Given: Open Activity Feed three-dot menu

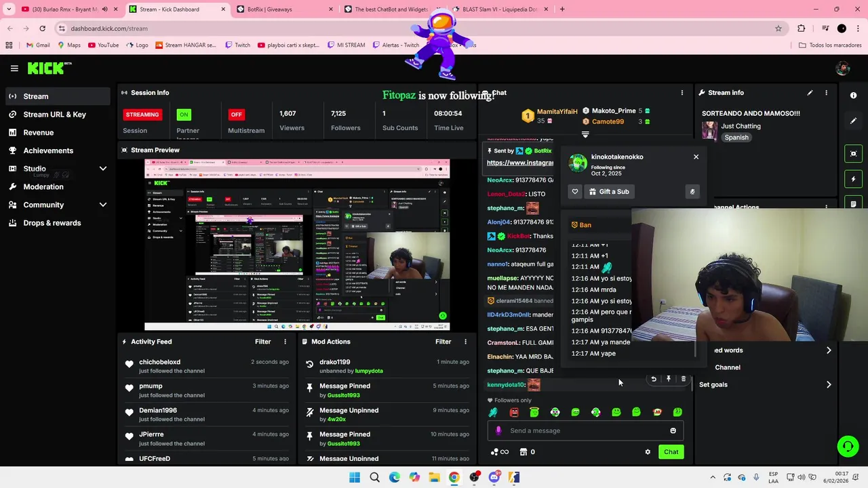Looking at the screenshot, I should [285, 342].
